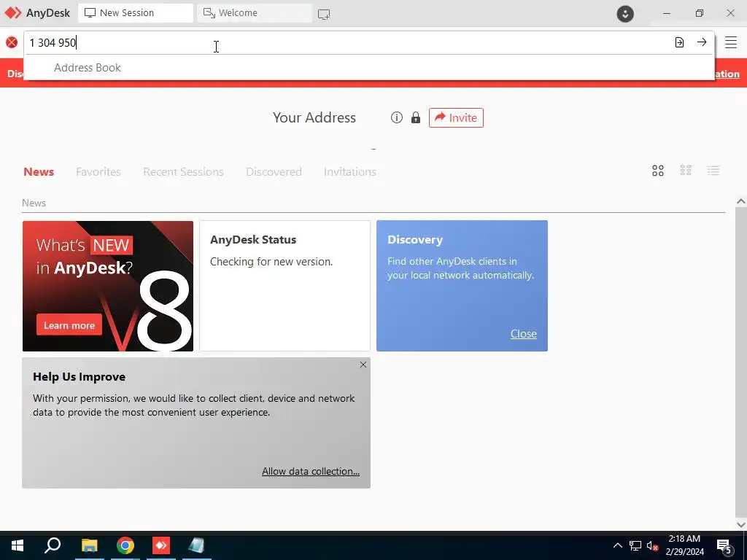This screenshot has width=747, height=560.
Task: Open the notification center icon
Action: [x=724, y=546]
